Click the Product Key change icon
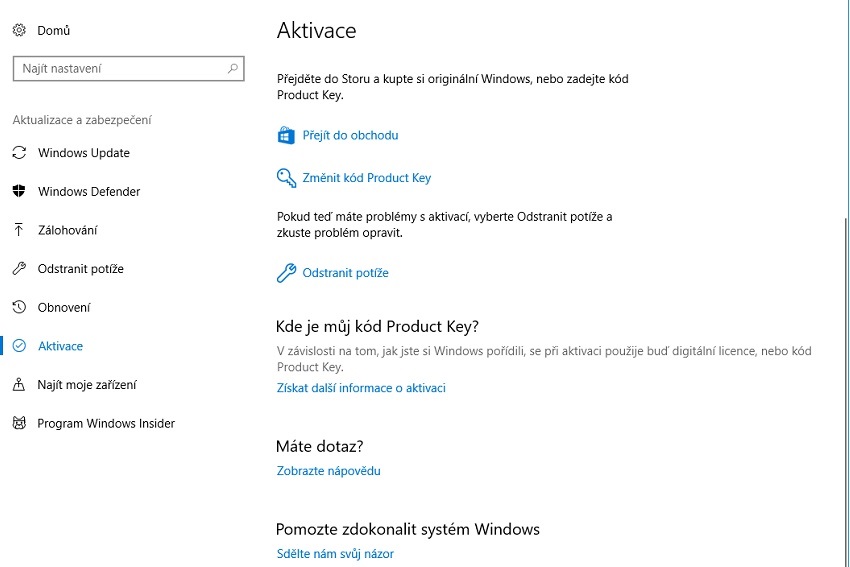Viewport: 850px width, 567px height. coord(286,178)
